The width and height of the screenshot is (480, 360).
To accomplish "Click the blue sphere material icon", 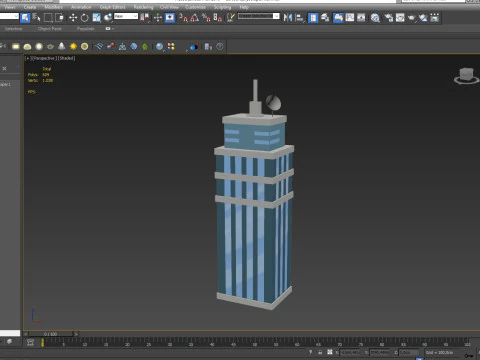I will click(x=160, y=46).
